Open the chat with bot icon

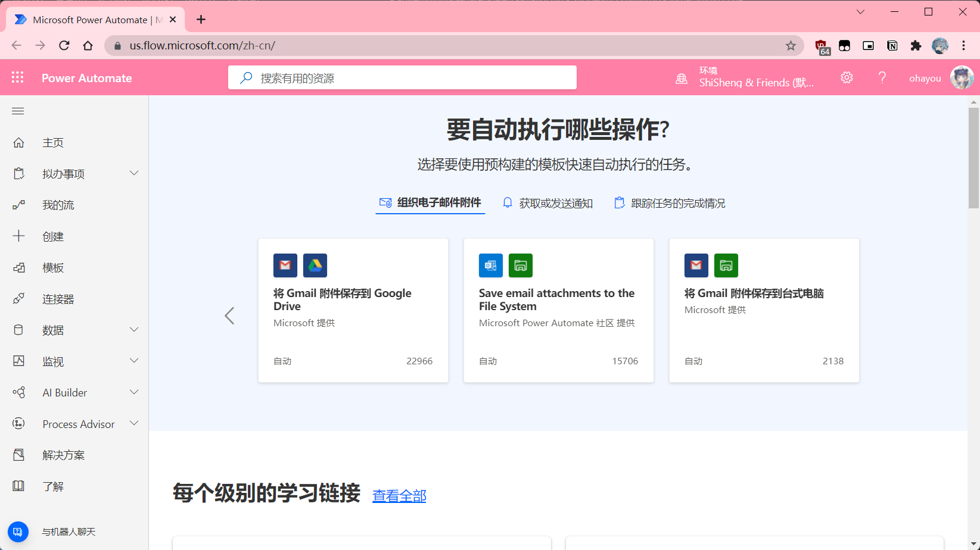(18, 532)
